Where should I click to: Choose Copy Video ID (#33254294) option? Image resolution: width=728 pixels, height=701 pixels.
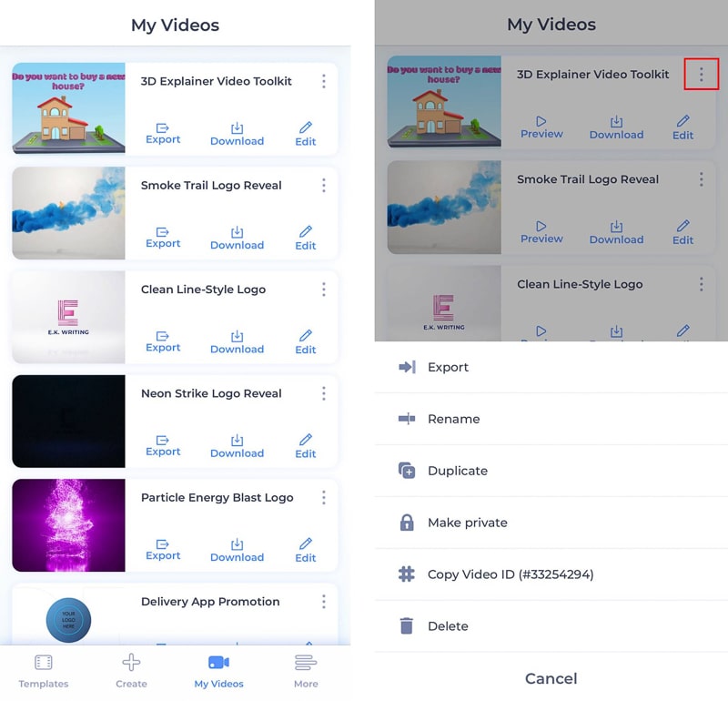510,574
